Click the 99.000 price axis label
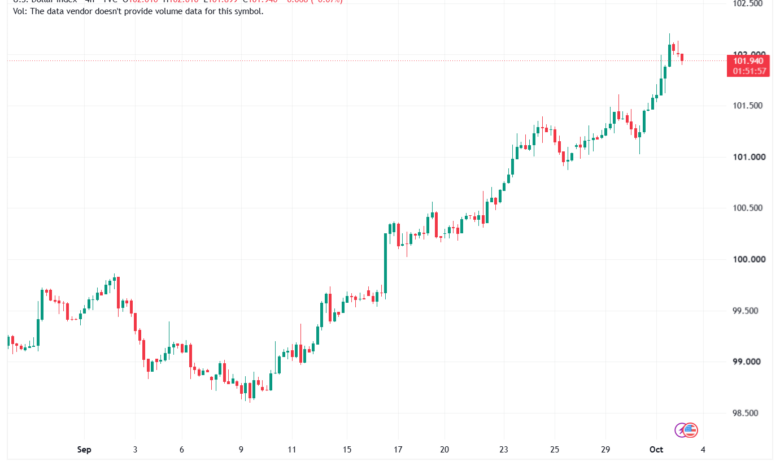This screenshot has width=780, height=470. point(746,362)
